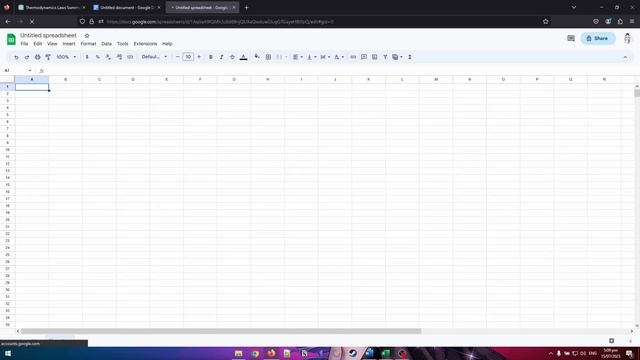This screenshot has height=360, width=640.
Task: Open comment history icon near Share
Action: pyautogui.click(x=571, y=38)
